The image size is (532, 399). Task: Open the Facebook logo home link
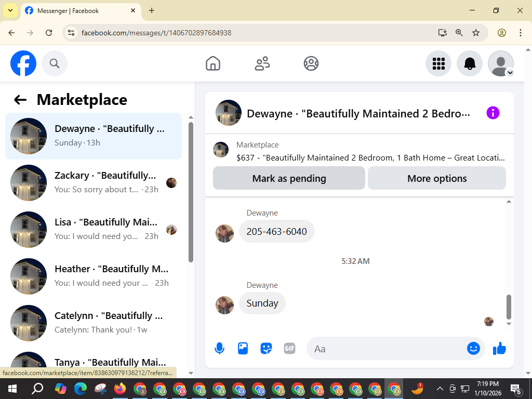coord(23,63)
